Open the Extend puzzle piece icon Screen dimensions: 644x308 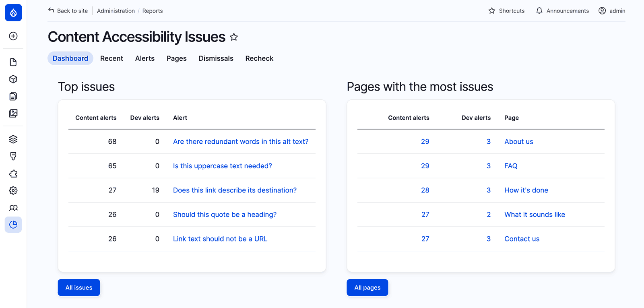click(13, 174)
